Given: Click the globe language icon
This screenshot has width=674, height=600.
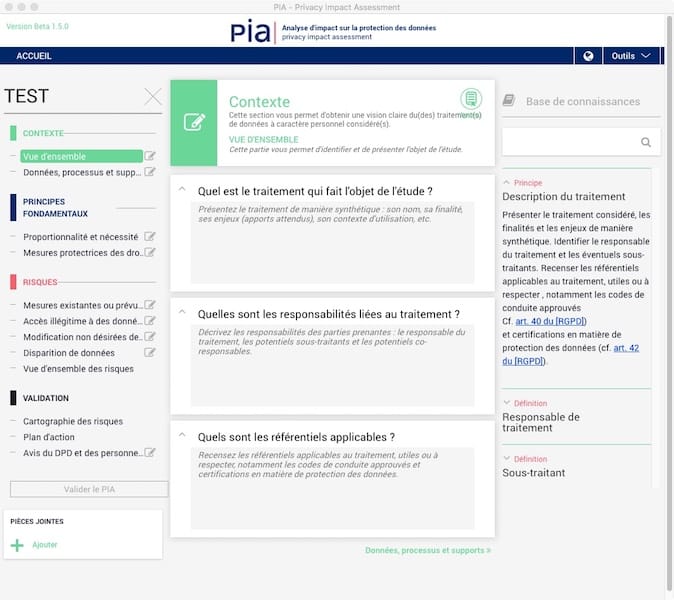Looking at the screenshot, I should tap(588, 56).
